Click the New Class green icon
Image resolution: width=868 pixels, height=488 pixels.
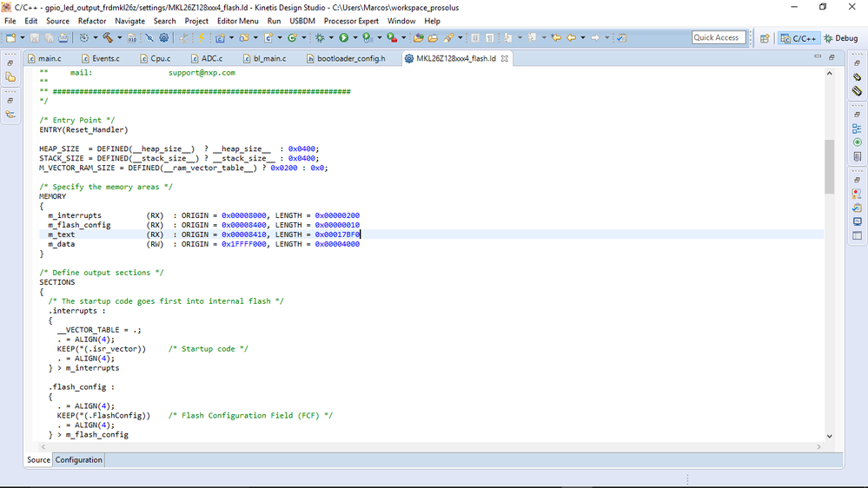point(292,37)
